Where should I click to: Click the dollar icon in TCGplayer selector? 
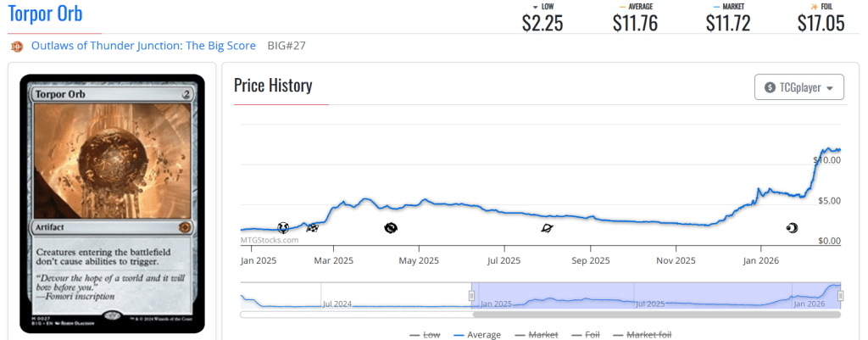click(770, 87)
